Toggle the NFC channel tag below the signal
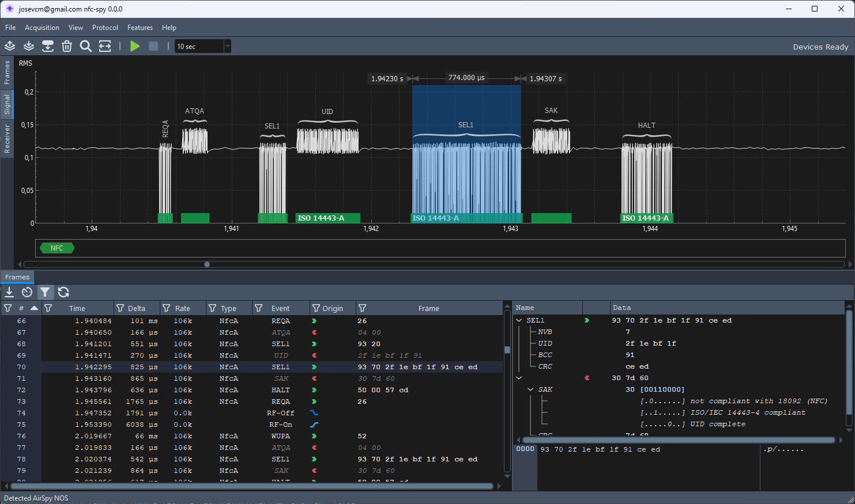 pos(57,248)
